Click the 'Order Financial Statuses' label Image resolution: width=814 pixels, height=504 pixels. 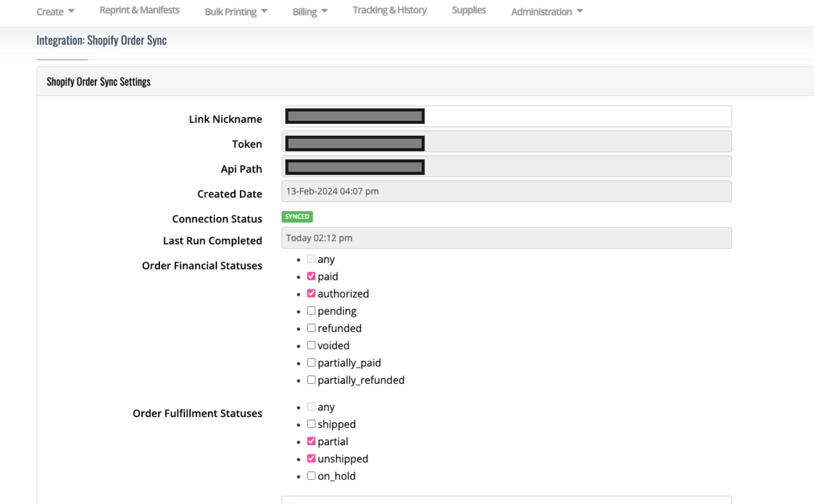pyautogui.click(x=202, y=266)
